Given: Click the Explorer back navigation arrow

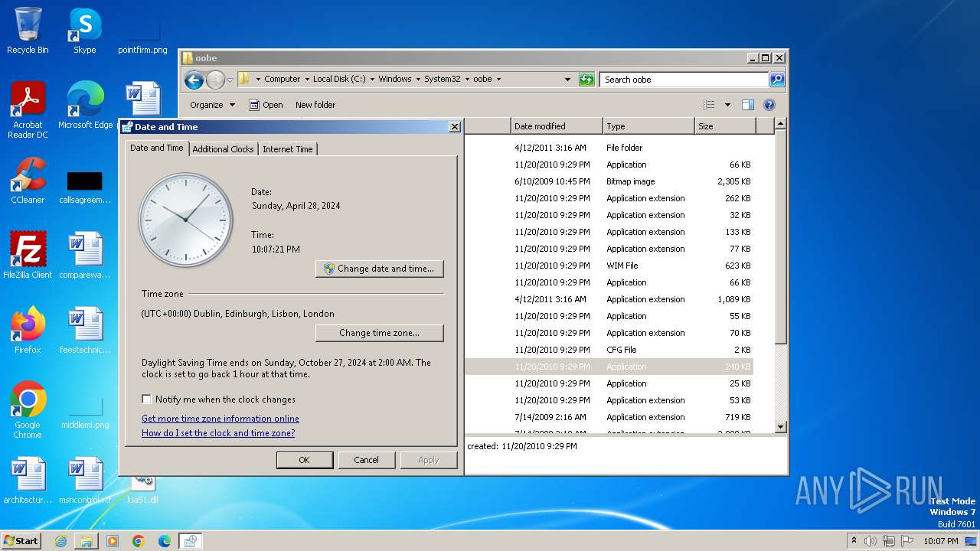Looking at the screenshot, I should pos(194,80).
